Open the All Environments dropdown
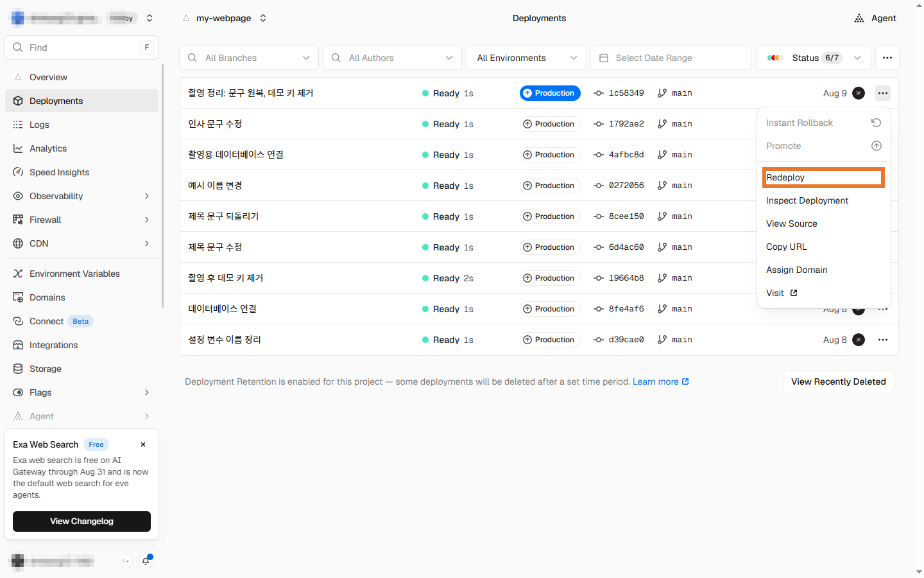Image resolution: width=924 pixels, height=578 pixels. click(x=526, y=58)
